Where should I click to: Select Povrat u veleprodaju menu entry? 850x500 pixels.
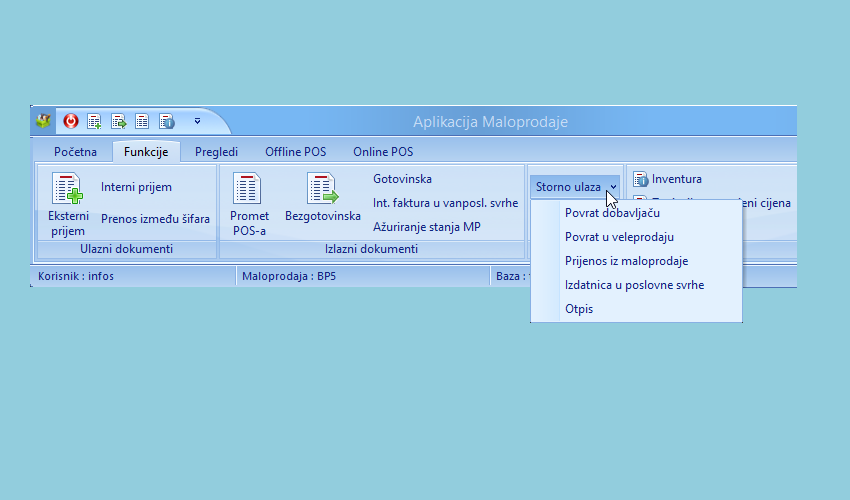coord(619,237)
